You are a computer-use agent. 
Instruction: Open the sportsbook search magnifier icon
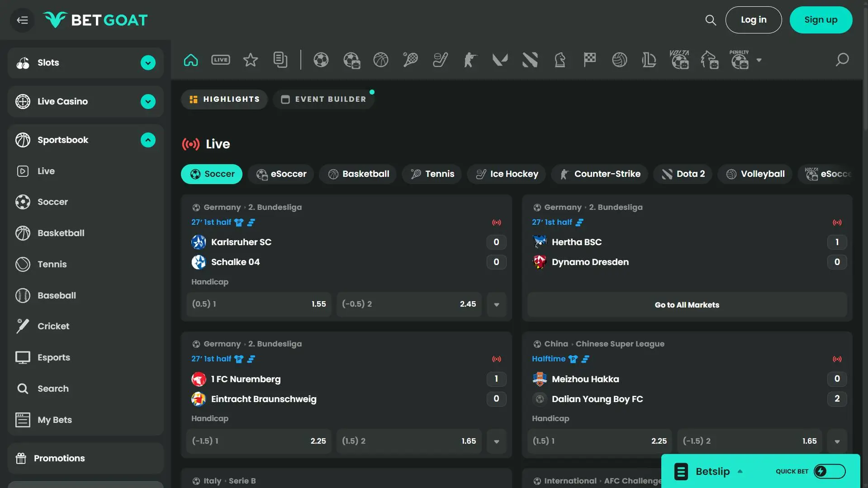[842, 60]
